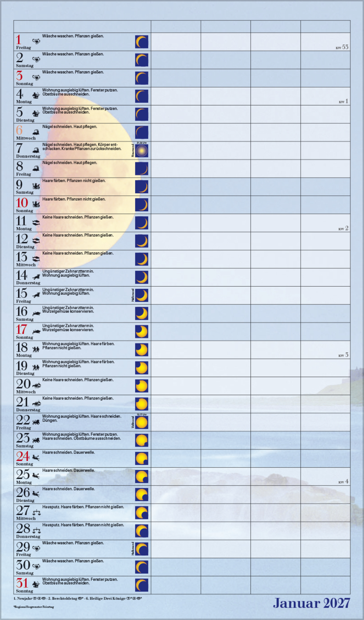The width and height of the screenshot is (364, 620).
Task: Click the moon icon for Sonntag 10
Action: click(142, 205)
